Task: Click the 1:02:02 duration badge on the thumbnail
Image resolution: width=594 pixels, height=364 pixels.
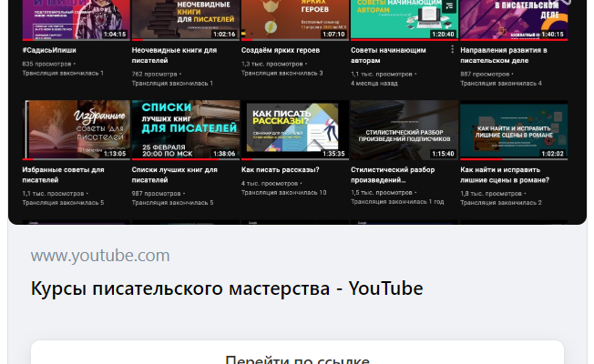Action: pos(553,154)
